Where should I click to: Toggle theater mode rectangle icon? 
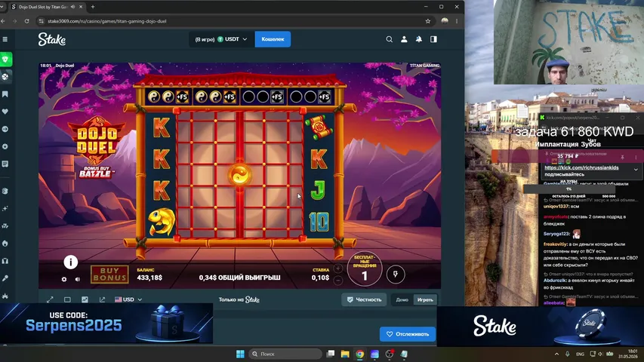[67, 299]
